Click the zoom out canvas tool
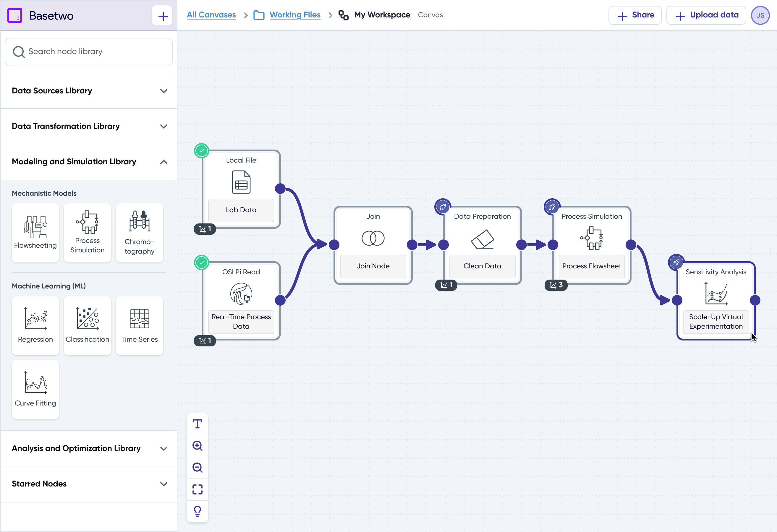Viewport: 777px width, 532px height. [197, 467]
